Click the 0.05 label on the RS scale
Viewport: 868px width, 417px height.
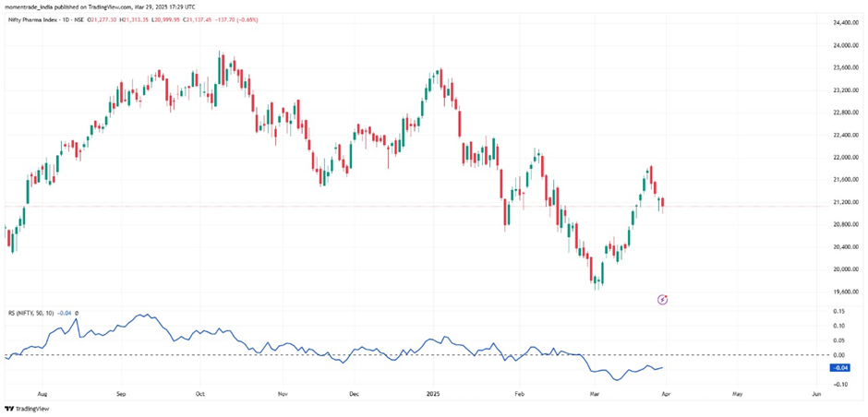[839, 340]
